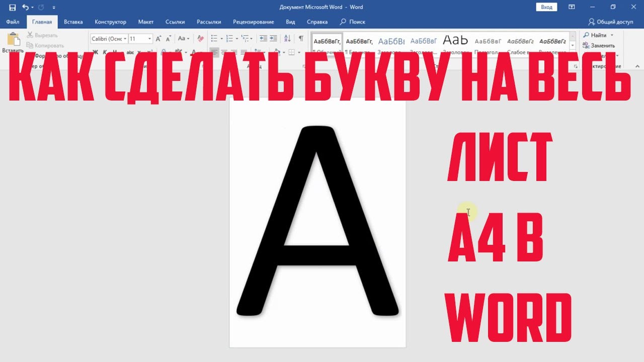The width and height of the screenshot is (644, 362).
Task: Toggle Italic К formatting button
Action: click(105, 52)
